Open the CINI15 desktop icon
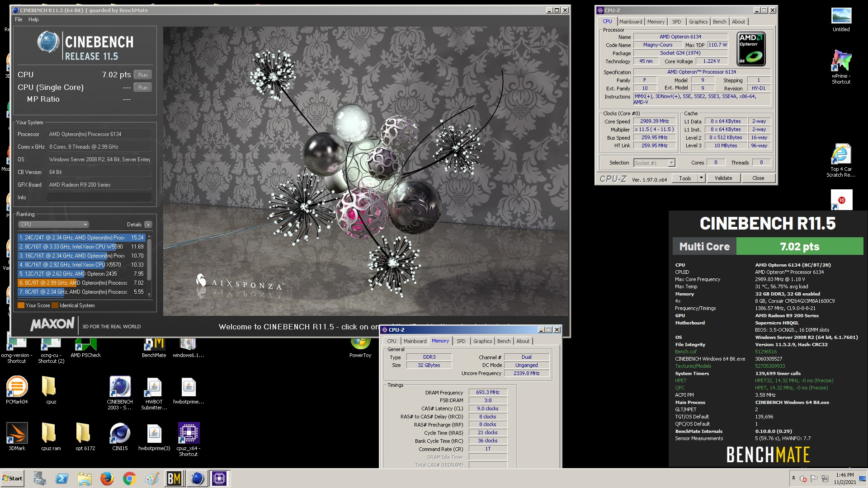This screenshot has width=868, height=488. click(x=120, y=436)
